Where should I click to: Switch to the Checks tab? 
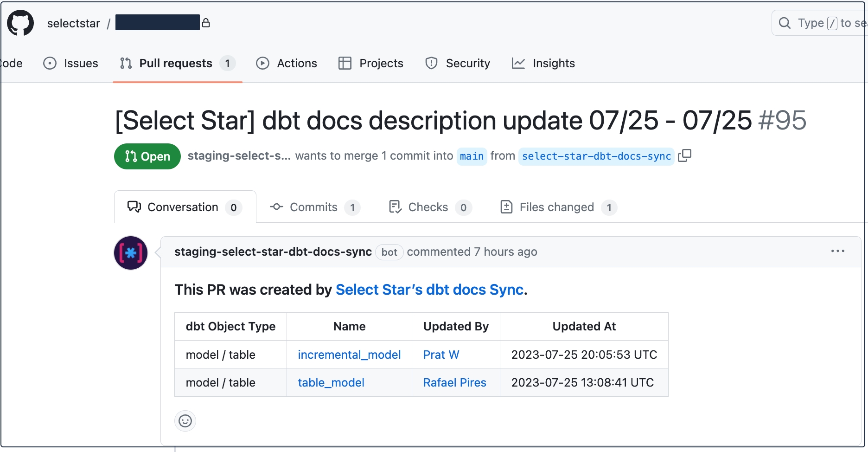(429, 207)
